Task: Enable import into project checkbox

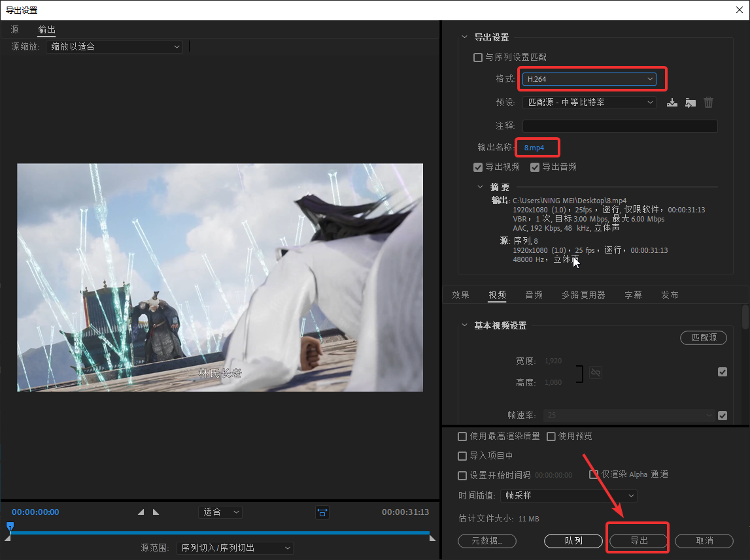Action: [x=462, y=456]
